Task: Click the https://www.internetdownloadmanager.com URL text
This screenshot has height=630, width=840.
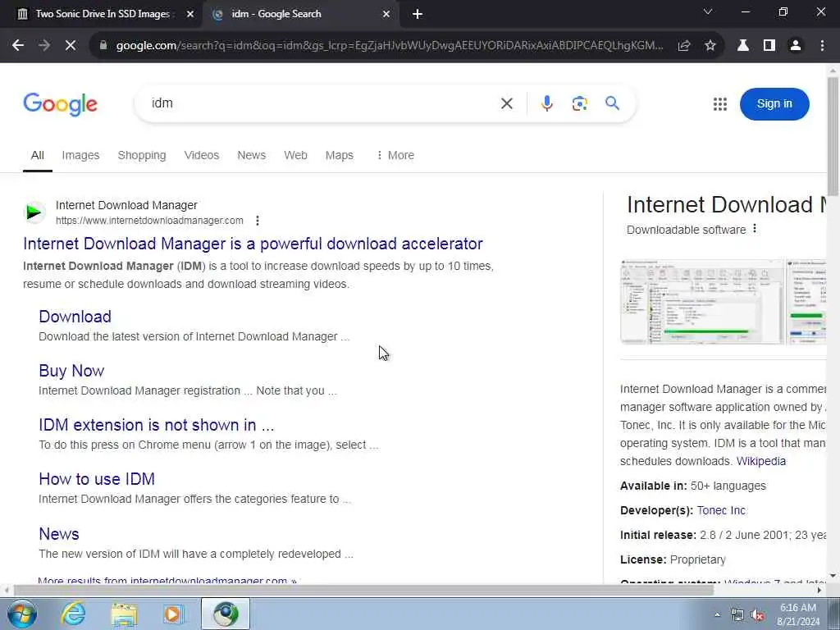Action: pyautogui.click(x=149, y=221)
